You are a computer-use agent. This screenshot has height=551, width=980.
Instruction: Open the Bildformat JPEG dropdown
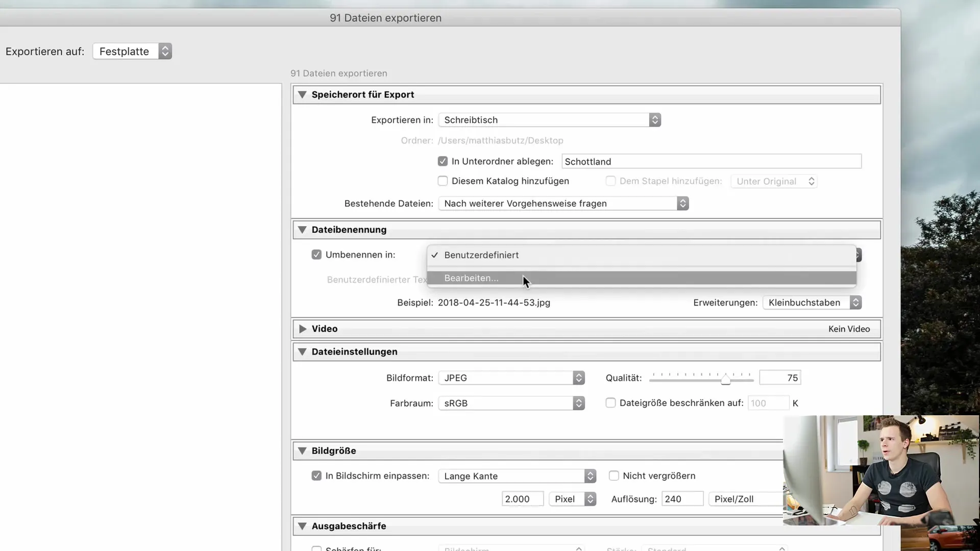click(x=511, y=378)
